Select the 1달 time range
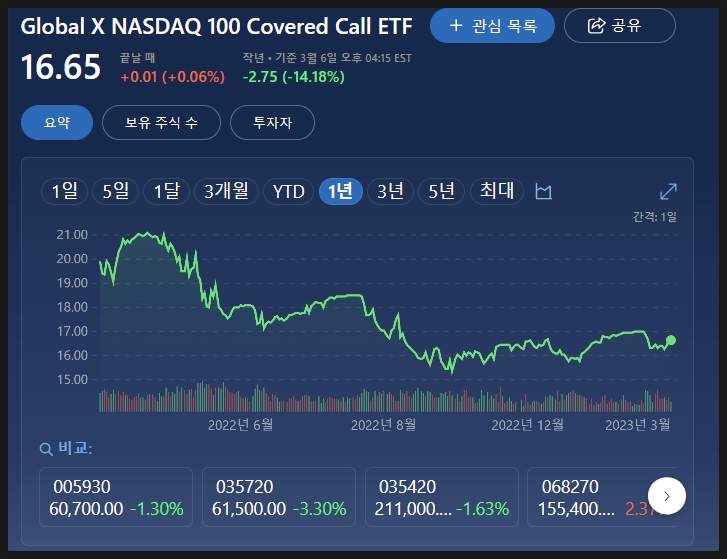 [x=166, y=191]
